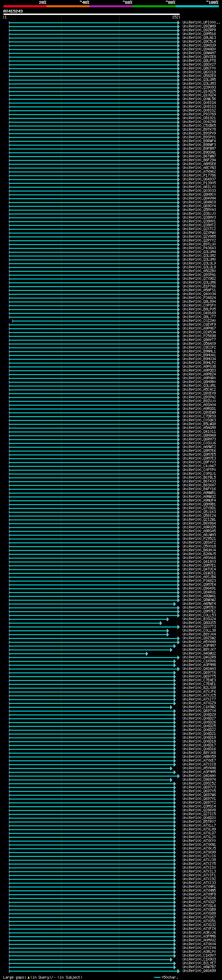Screen dimensions: 222x980
Task: Select the label UniRef100_C7EAE3
Action: pos(199,680)
